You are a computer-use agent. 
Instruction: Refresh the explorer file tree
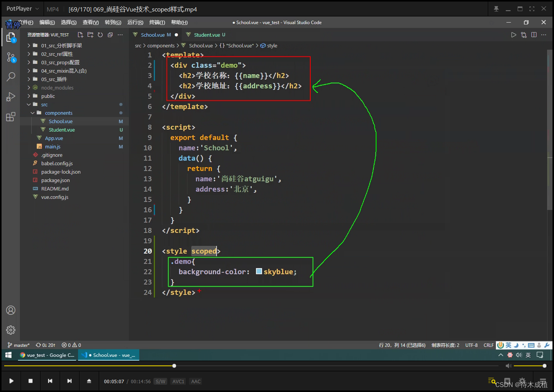(x=100, y=35)
